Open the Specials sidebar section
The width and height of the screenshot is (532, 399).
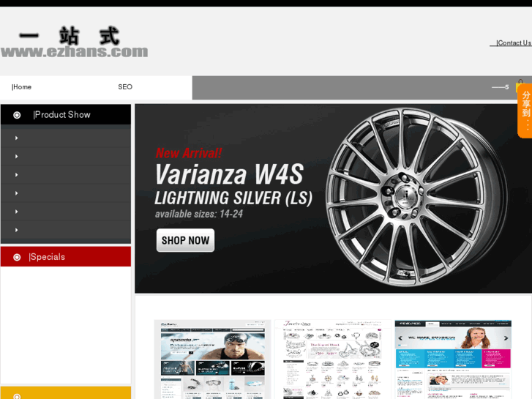tap(66, 257)
